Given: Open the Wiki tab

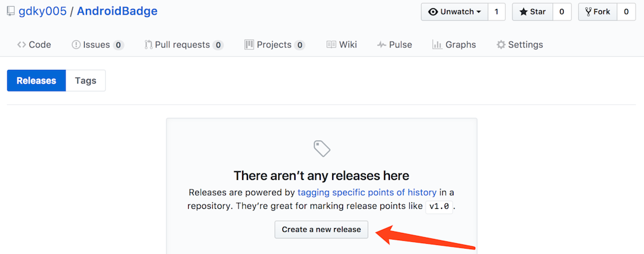Looking at the screenshot, I should [342, 45].
